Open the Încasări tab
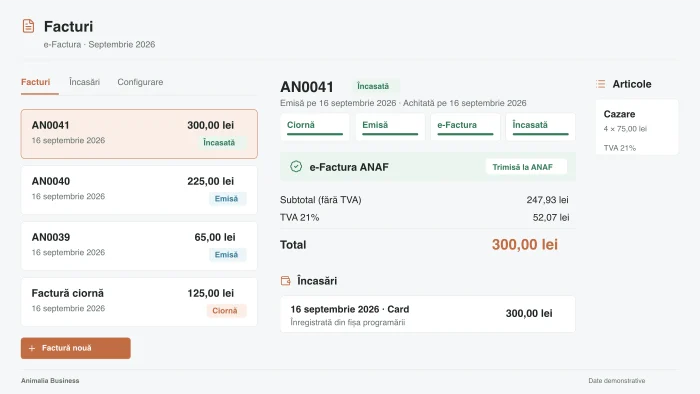700x394 pixels. tap(84, 82)
